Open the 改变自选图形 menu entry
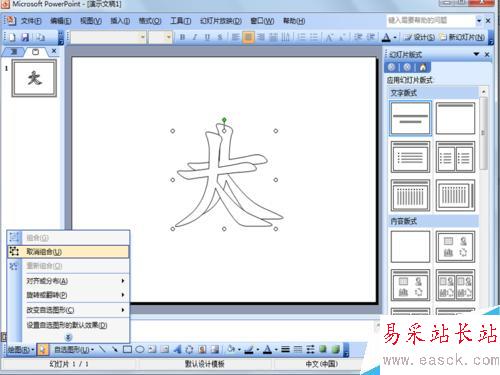This screenshot has height=375, width=500. (77, 310)
